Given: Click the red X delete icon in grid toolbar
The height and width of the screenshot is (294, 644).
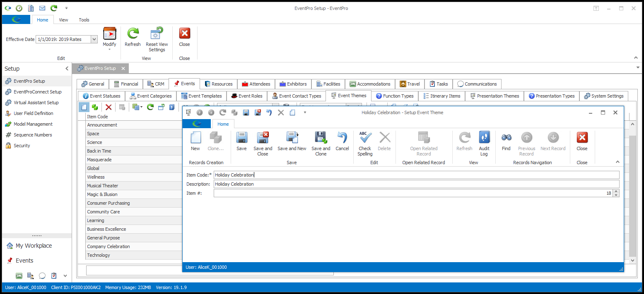Looking at the screenshot, I should [x=109, y=107].
